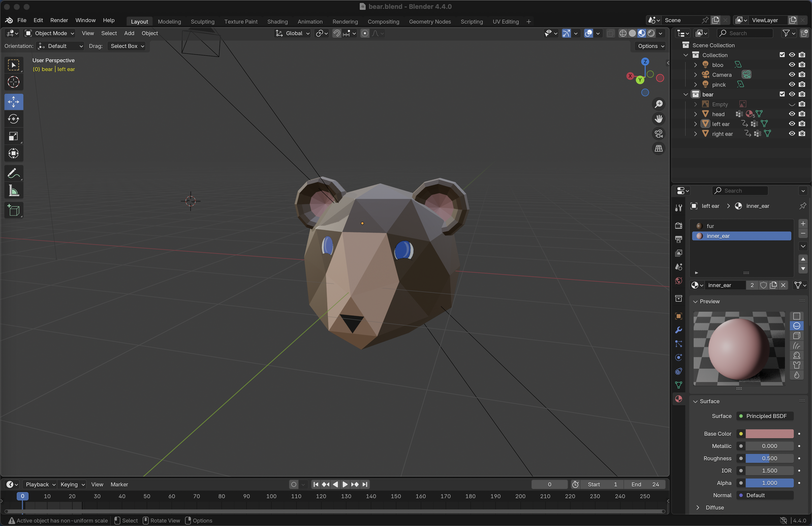This screenshot has width=812, height=526.
Task: Expand the Diffuse section
Action: point(697,507)
